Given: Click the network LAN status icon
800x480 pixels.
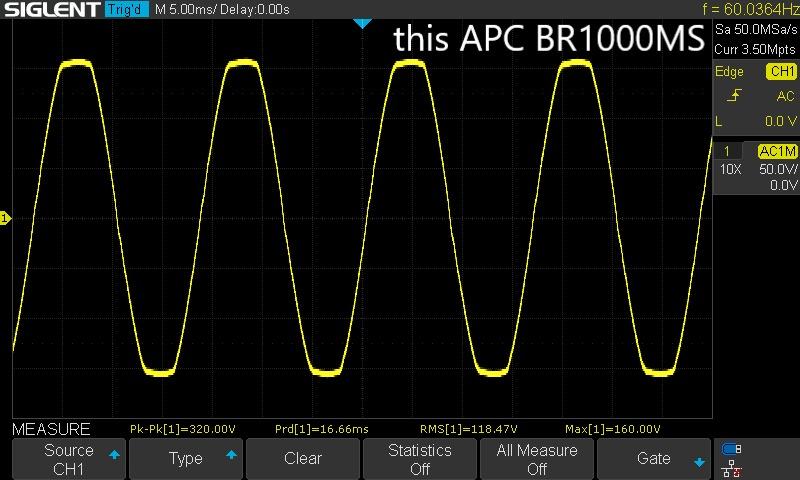Looking at the screenshot, I should pos(731,468).
